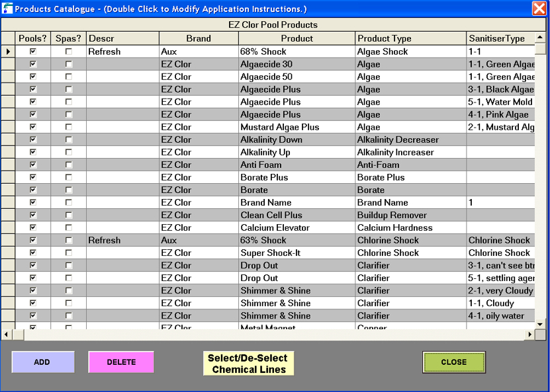The image size is (550, 392).
Task: Click the vertical scrollbar thumb
Action: pos(540,48)
